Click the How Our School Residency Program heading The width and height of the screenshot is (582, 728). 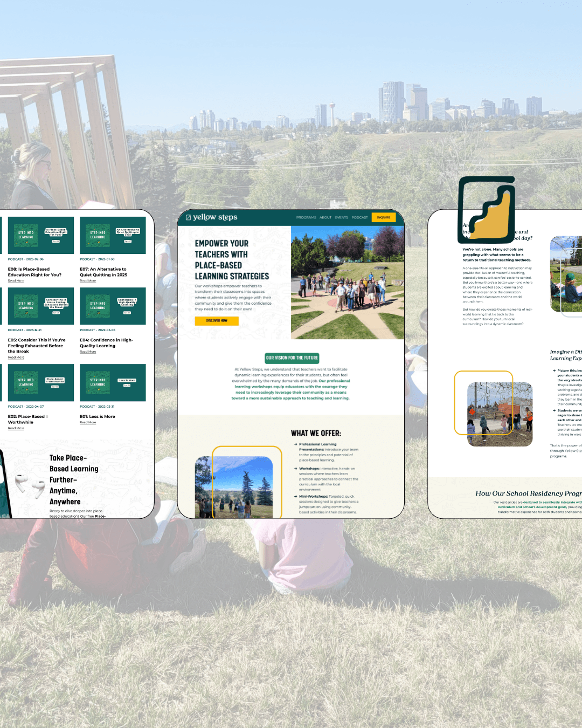(528, 493)
